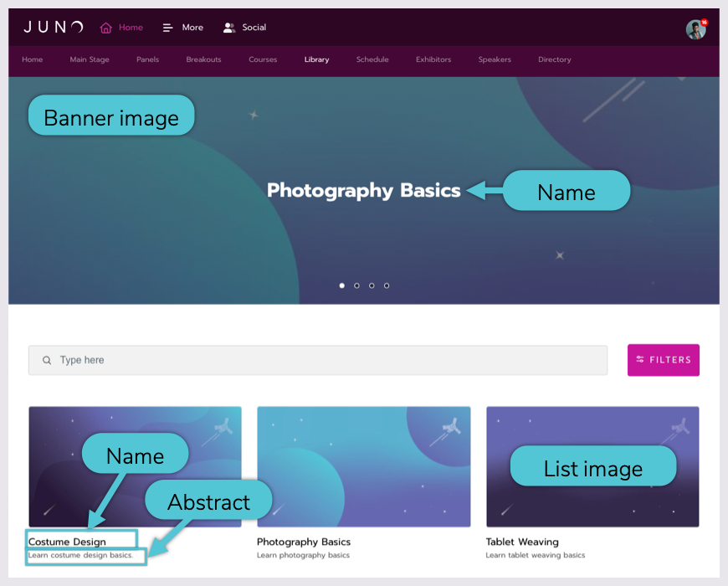Click the Tablet Weaving title

(522, 542)
